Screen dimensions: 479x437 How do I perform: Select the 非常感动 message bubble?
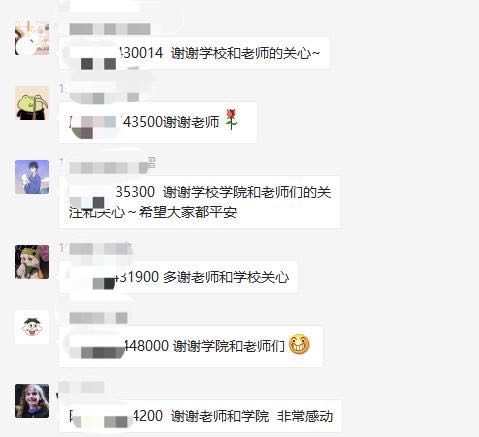tap(201, 416)
